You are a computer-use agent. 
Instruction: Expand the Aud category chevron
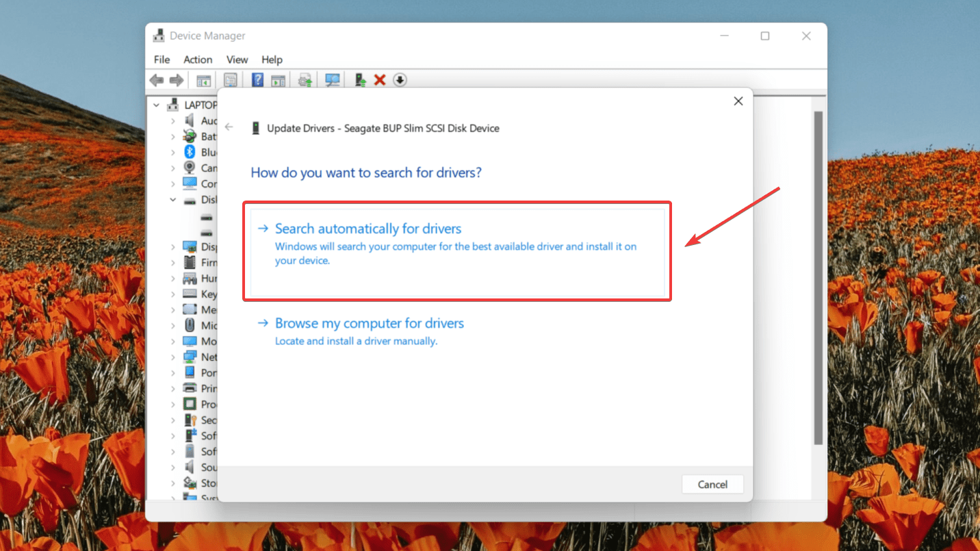[x=173, y=120]
